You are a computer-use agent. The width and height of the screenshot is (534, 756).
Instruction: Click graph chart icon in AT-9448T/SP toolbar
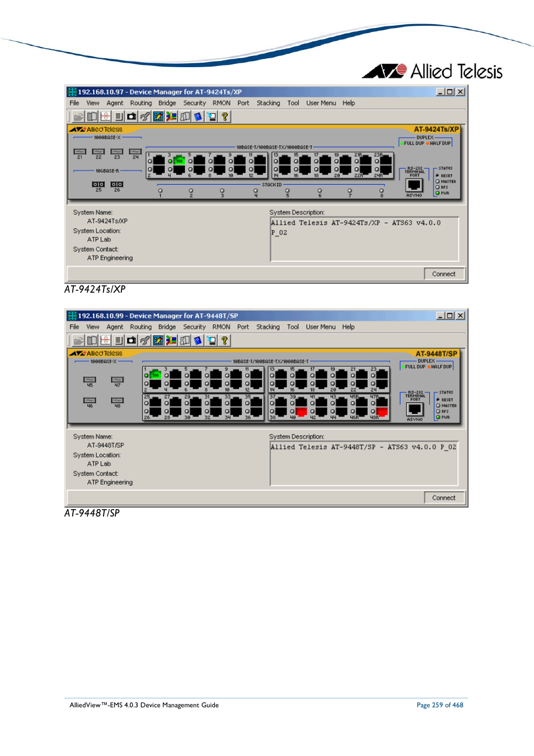158,340
